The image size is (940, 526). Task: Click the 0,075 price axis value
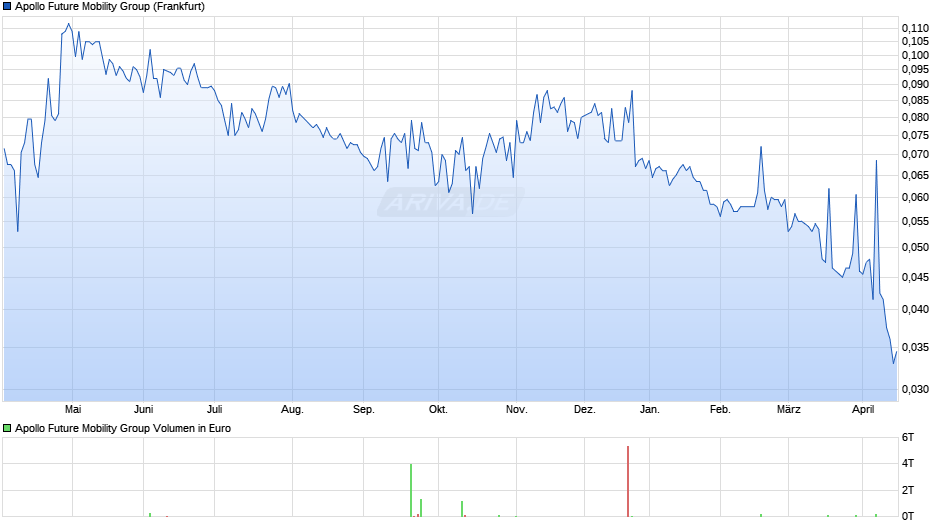point(915,136)
